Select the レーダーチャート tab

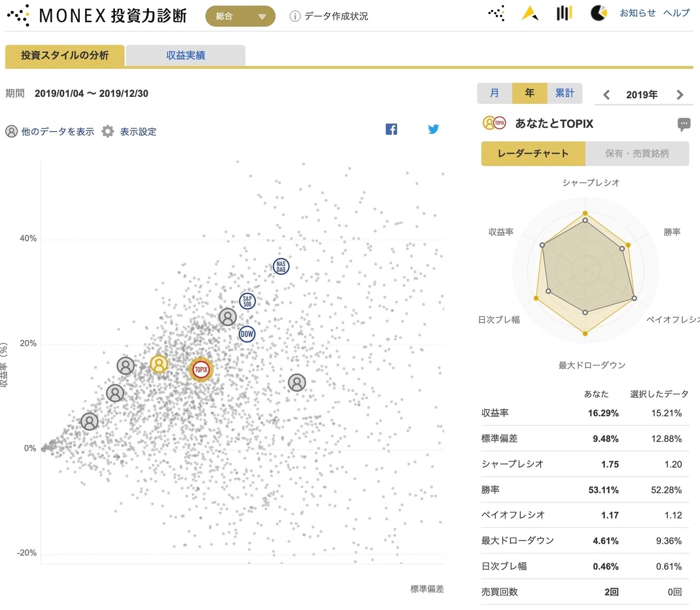pyautogui.click(x=533, y=153)
